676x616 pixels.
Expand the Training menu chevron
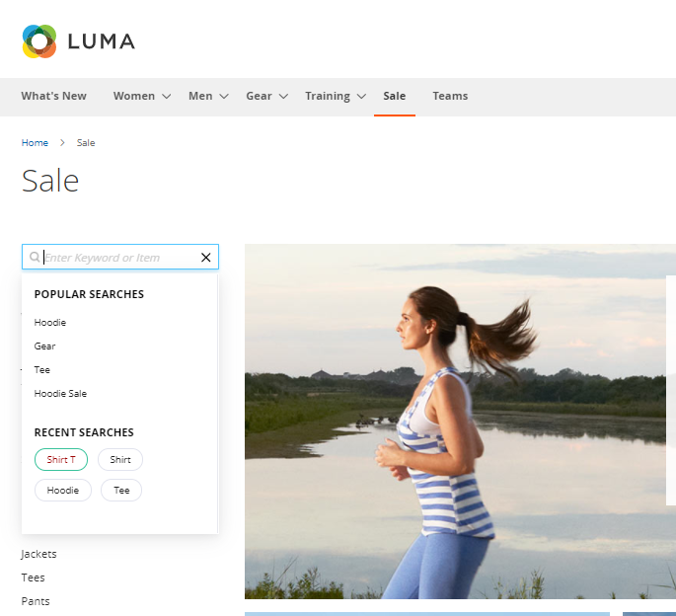click(x=362, y=96)
